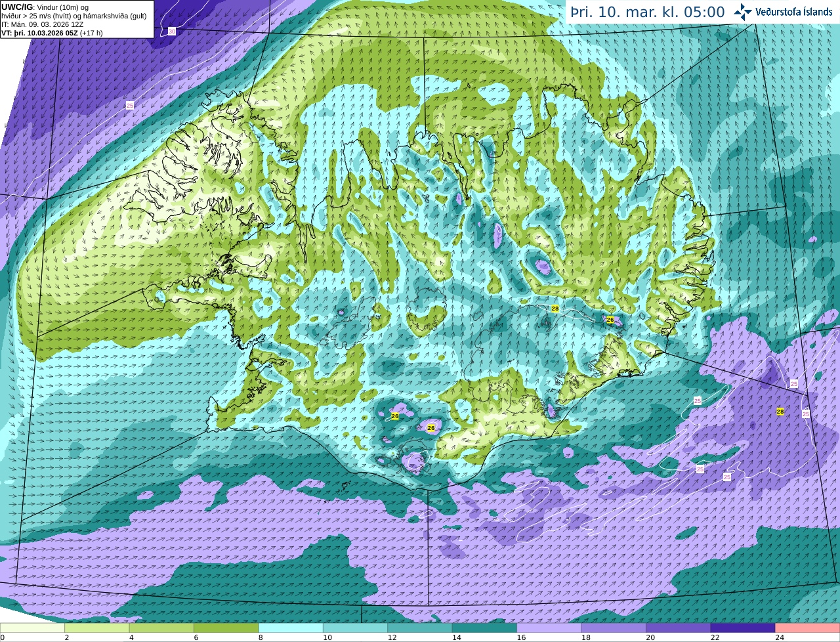Viewport: 840px width, 642px height.
Task: Click the legend tick label '18'
Action: click(586, 637)
